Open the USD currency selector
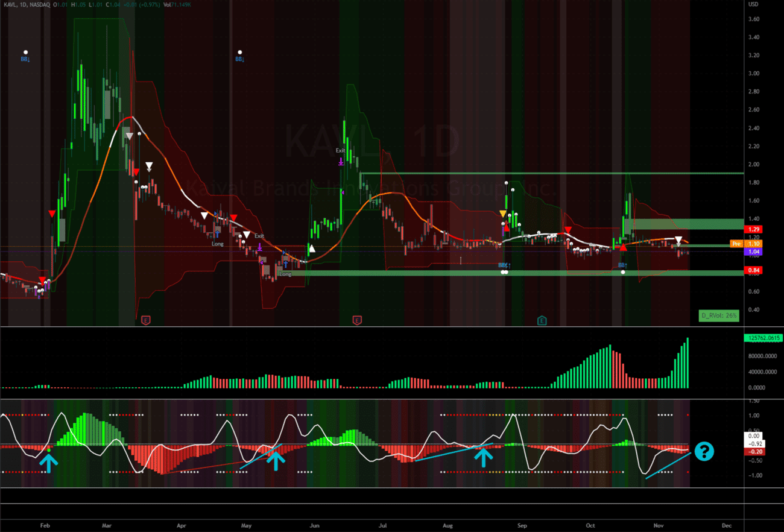 (753, 4)
